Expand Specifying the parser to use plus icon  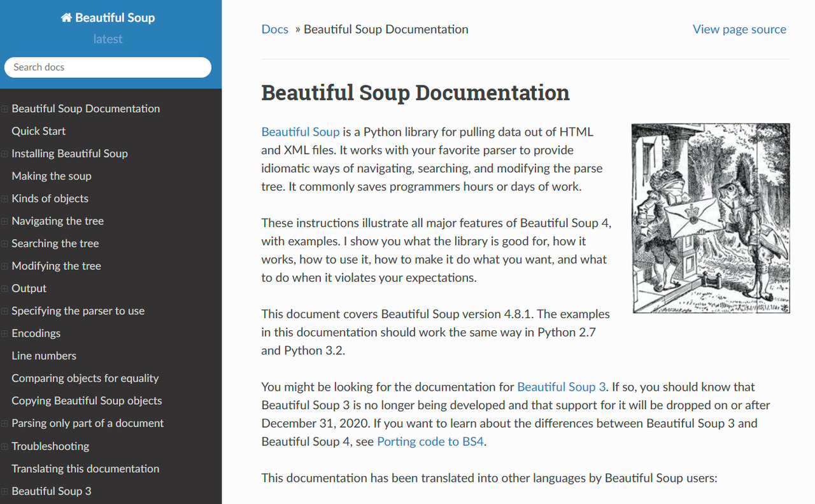[x=4, y=311]
